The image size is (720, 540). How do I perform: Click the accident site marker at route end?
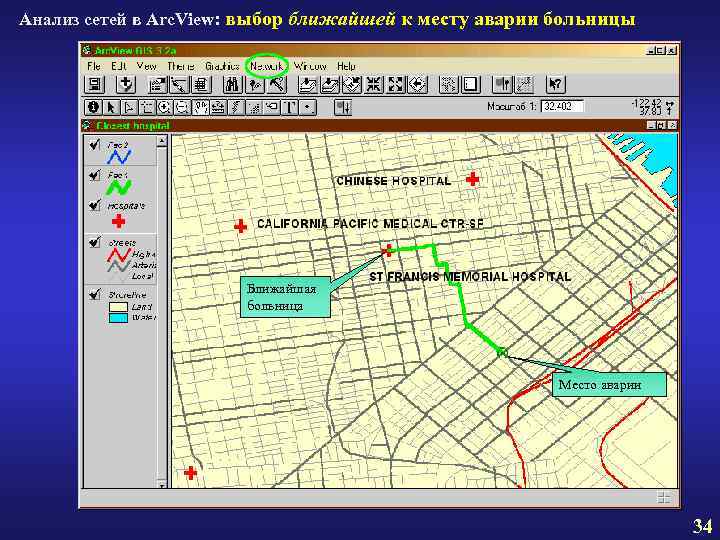[x=502, y=352]
